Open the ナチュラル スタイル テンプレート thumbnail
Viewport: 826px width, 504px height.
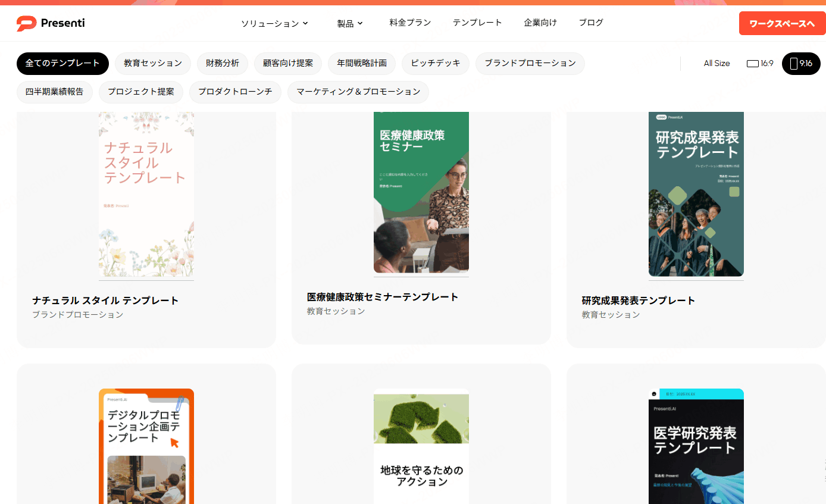coord(146,194)
